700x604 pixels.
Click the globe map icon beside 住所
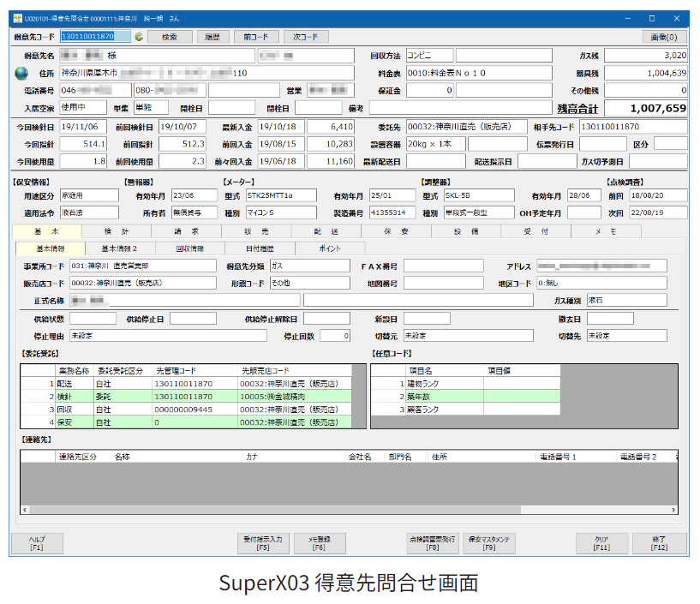pos(21,73)
